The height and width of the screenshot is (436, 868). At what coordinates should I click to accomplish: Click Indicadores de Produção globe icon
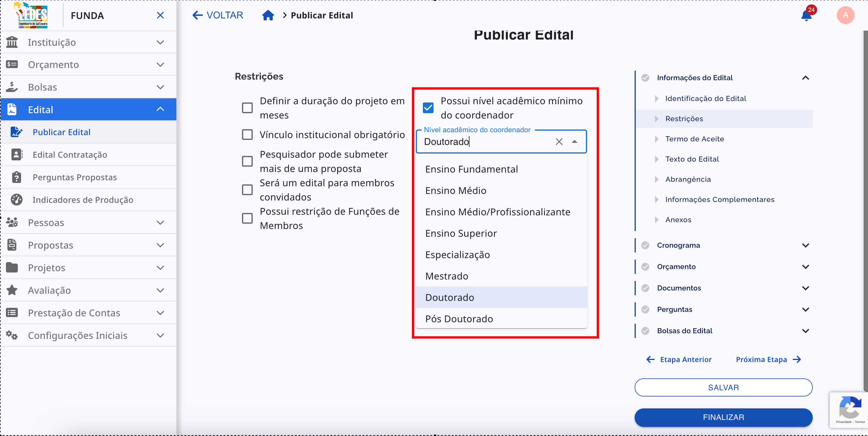click(x=17, y=200)
